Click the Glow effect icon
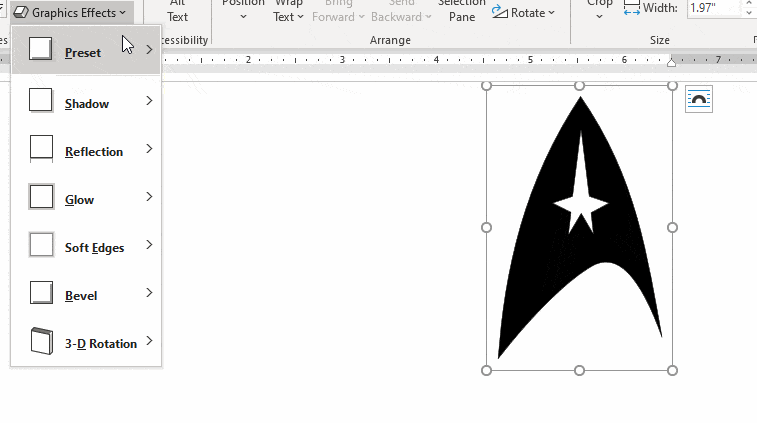This screenshot has height=423, width=757. tap(41, 196)
